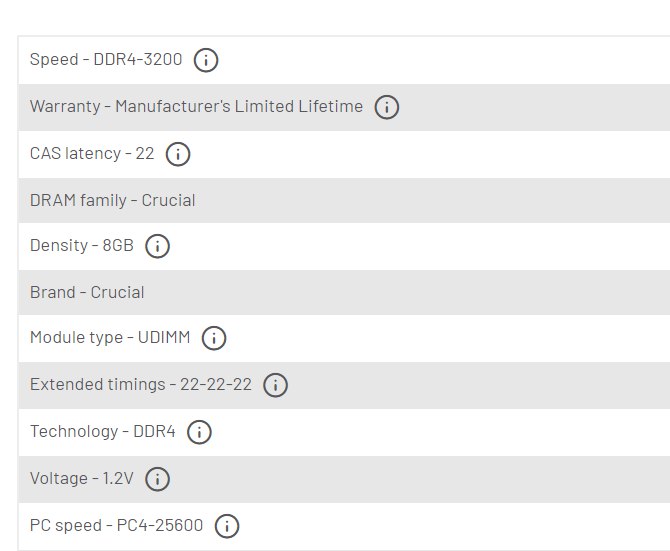Click the Warranty - Manufacturer's Limited Lifetime text
The image size is (670, 551).
pyautogui.click(x=197, y=106)
